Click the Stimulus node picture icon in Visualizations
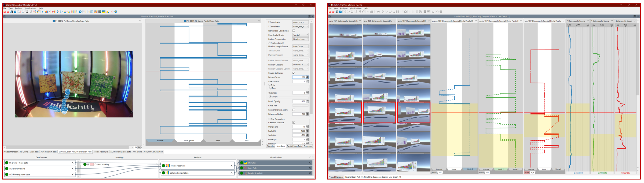644x183 pixels. (x=246, y=163)
